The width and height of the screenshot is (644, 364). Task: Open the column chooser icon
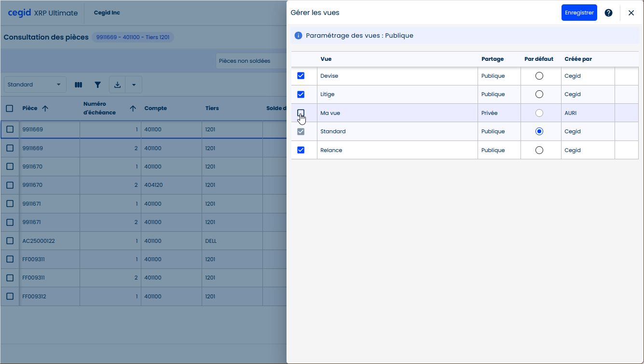point(79,85)
